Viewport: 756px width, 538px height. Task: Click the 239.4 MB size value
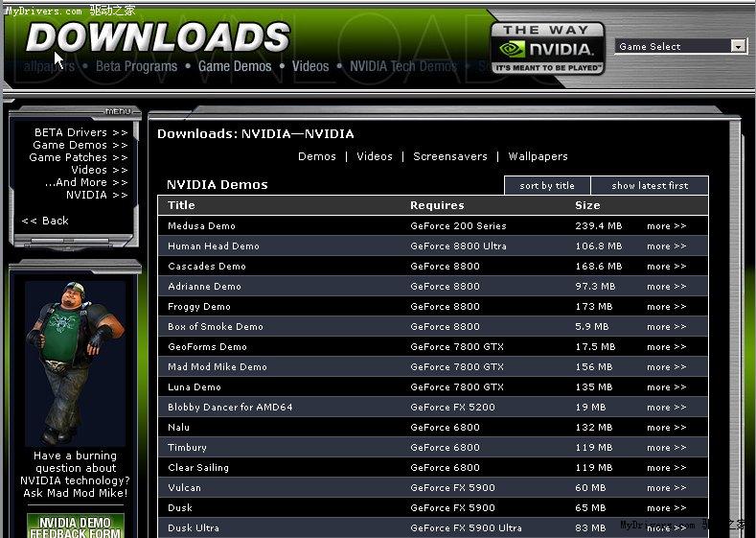click(x=598, y=225)
